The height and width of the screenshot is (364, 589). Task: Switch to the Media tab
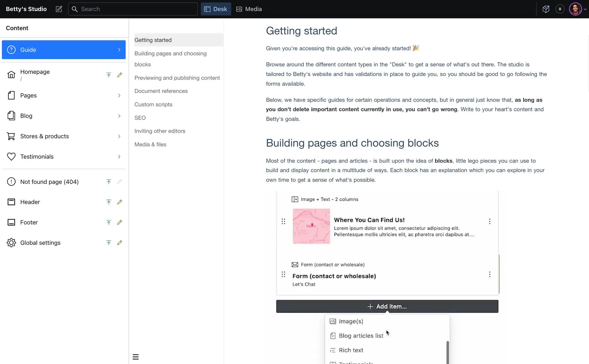pos(249,9)
